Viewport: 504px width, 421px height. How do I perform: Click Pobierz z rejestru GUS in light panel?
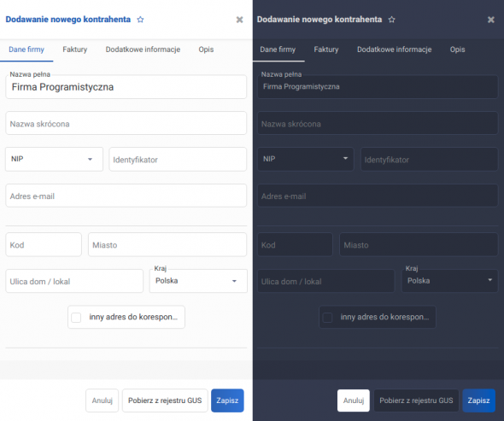click(165, 401)
